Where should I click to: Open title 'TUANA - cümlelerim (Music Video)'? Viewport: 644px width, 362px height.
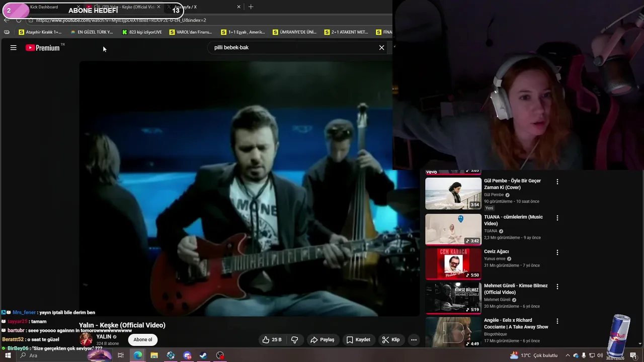click(513, 220)
